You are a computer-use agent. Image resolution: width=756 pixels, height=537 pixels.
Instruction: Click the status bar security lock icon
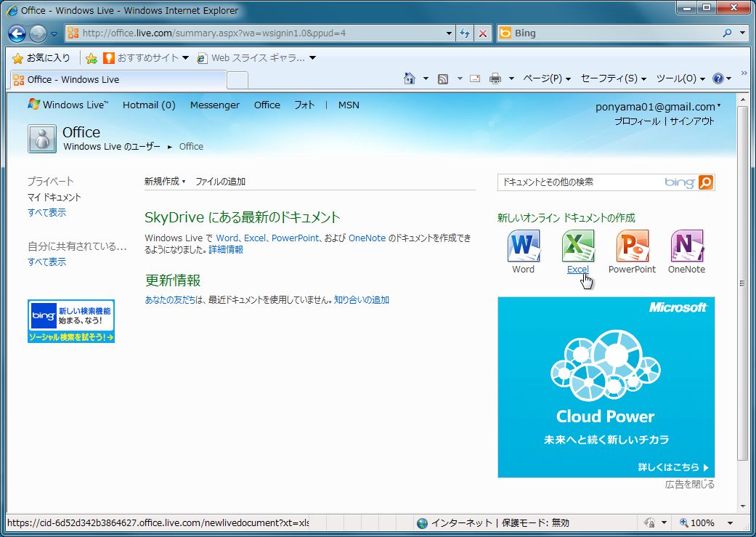650,522
